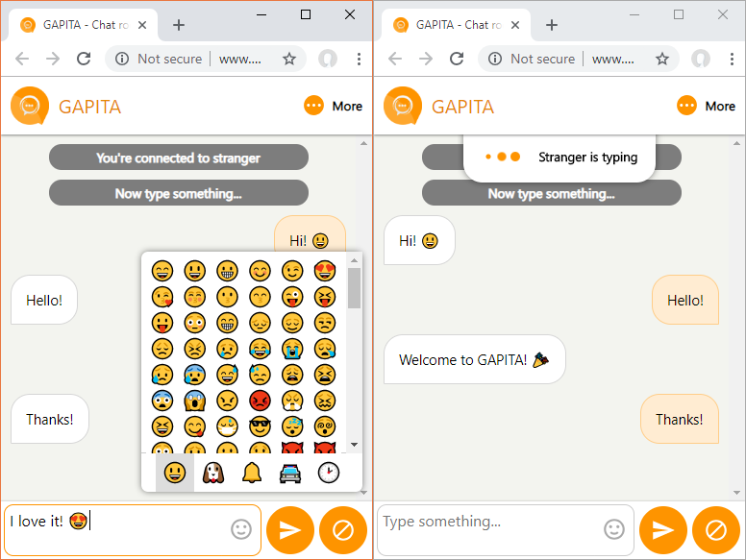This screenshot has width=746, height=560.
Task: Click the disconnect button in the right window
Action: coord(716,530)
